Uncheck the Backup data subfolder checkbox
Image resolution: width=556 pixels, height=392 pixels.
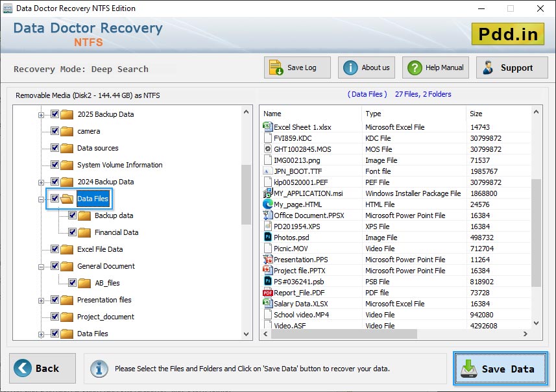point(72,215)
